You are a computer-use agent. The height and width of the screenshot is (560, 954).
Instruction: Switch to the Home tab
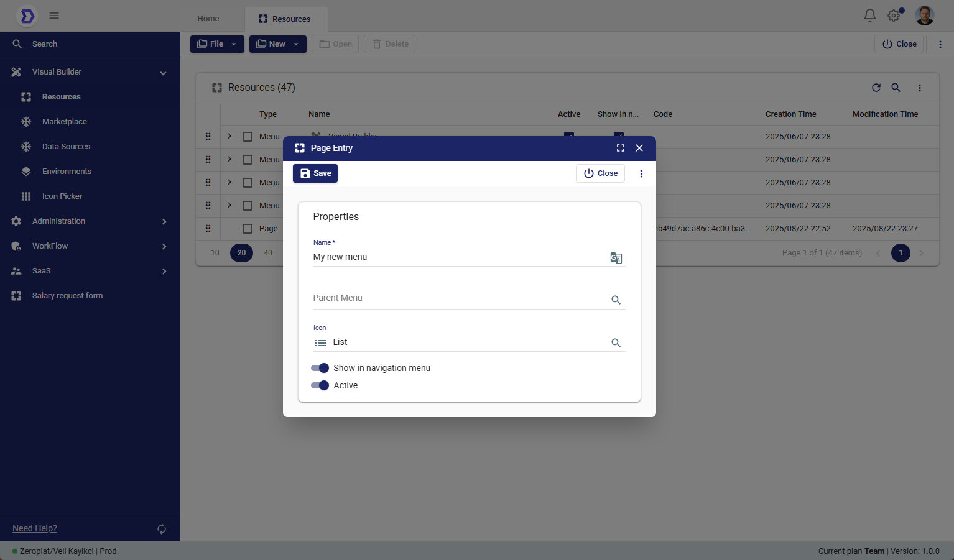pos(208,19)
